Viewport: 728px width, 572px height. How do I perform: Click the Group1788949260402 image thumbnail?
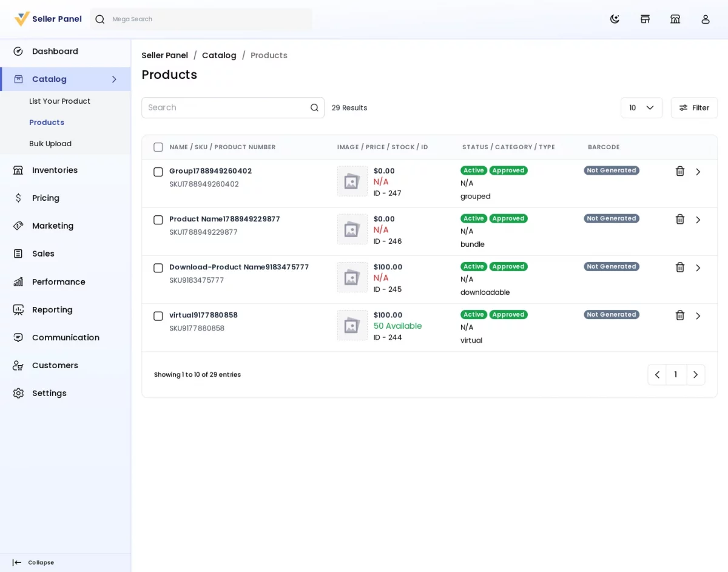[352, 181]
